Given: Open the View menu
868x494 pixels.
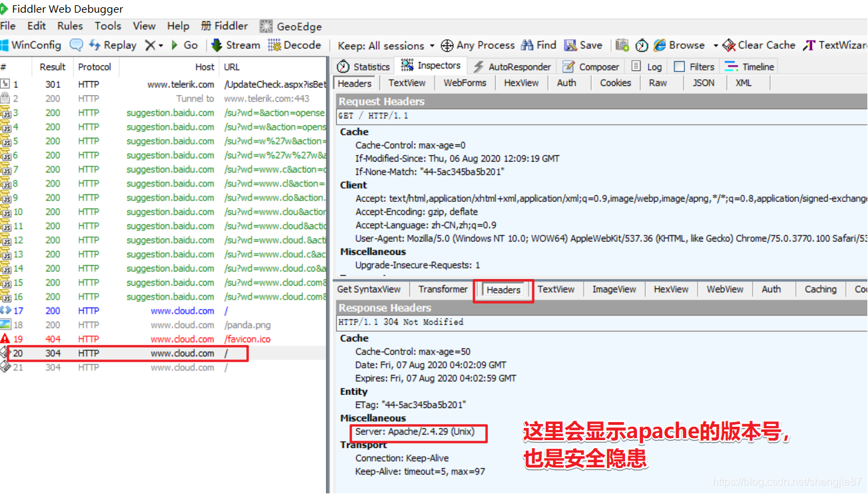Looking at the screenshot, I should 144,26.
